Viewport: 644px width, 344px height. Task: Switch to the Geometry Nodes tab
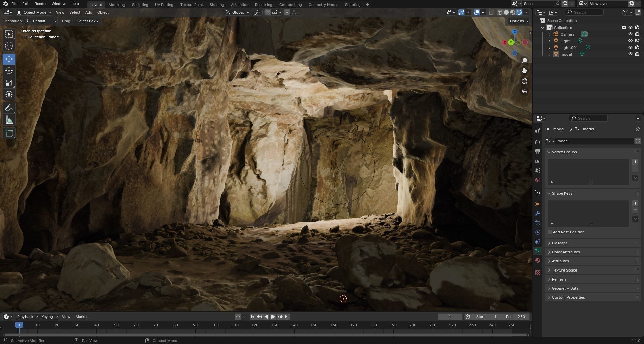[x=323, y=5]
